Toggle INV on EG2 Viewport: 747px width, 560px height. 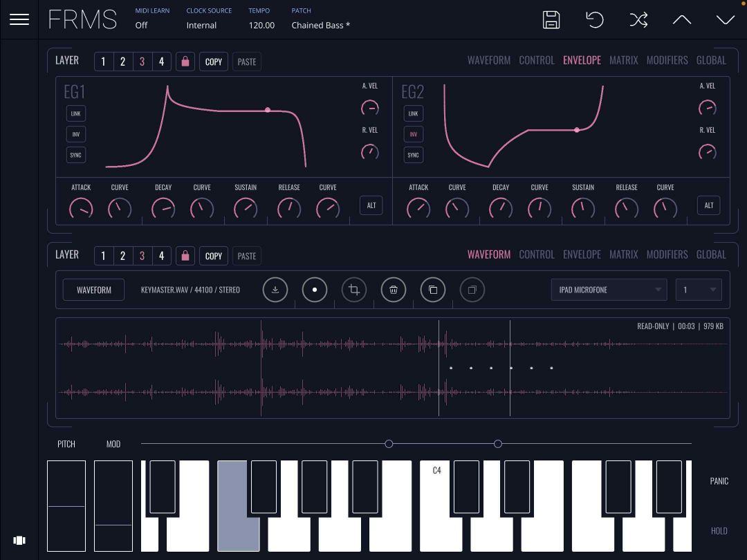tap(413, 134)
